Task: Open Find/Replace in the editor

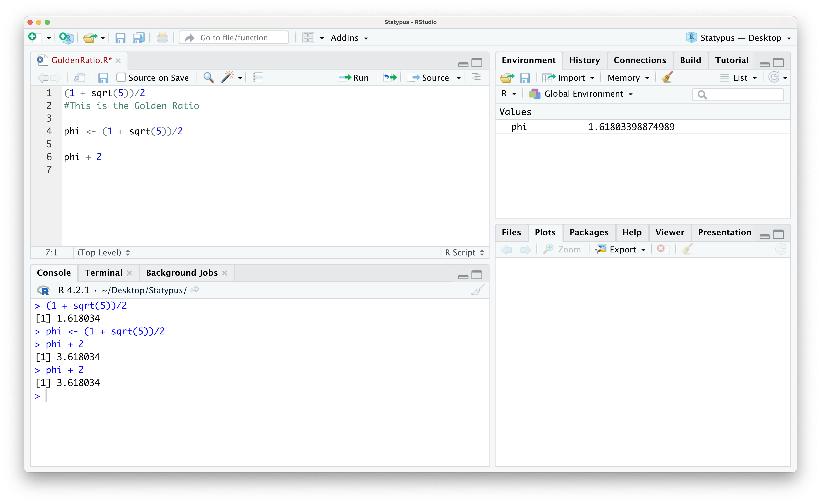Action: [208, 77]
